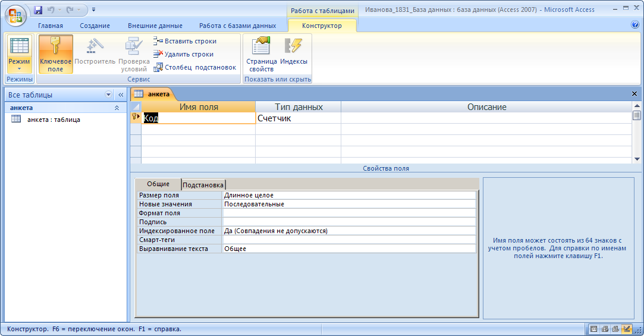Open the Все таблицы navigation dropdown
Image resolution: width=644 pixels, height=336 pixels.
108,95
